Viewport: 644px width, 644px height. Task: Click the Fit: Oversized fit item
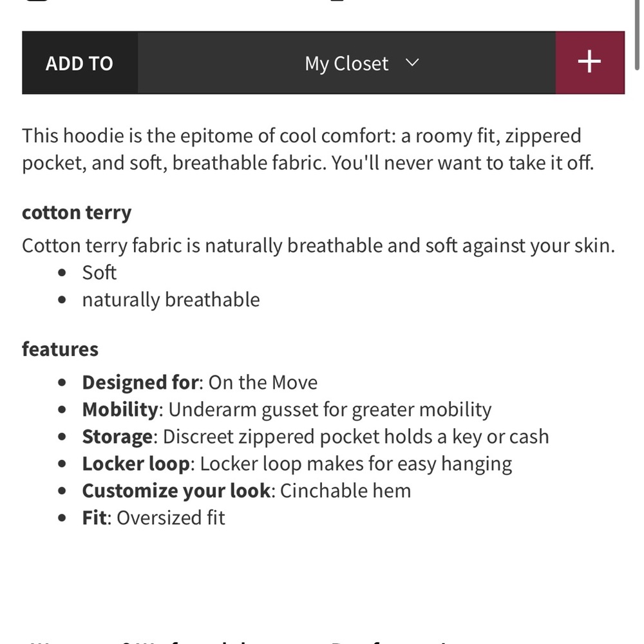tap(154, 518)
